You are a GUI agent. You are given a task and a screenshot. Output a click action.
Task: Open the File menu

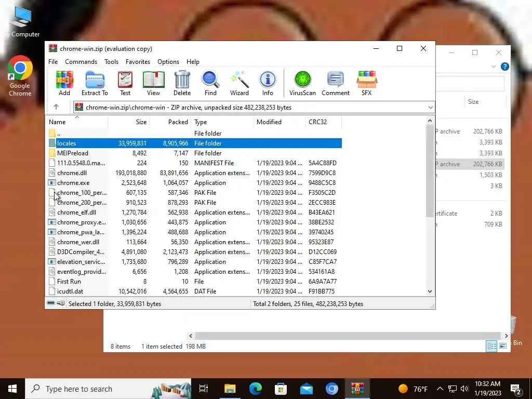53,62
